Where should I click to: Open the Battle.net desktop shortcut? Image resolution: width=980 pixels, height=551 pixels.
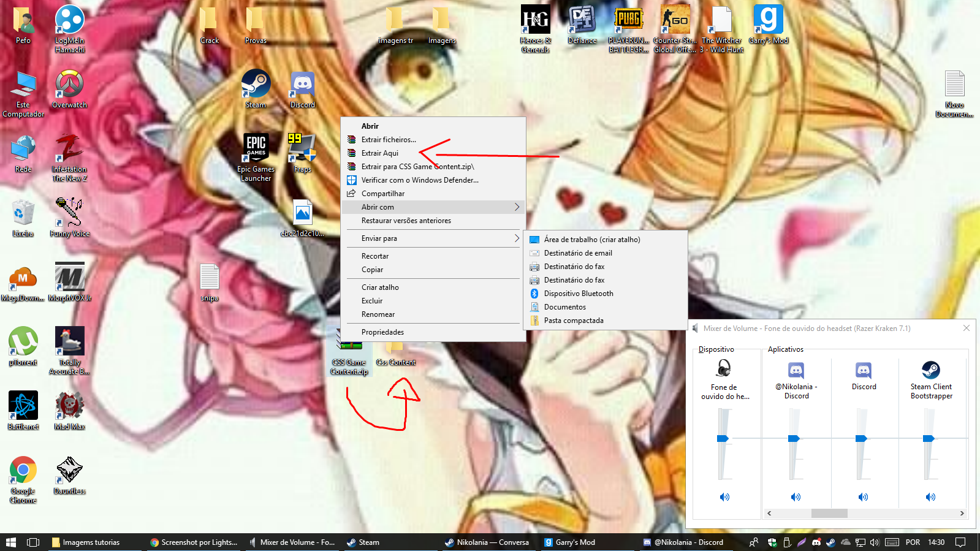(x=23, y=411)
